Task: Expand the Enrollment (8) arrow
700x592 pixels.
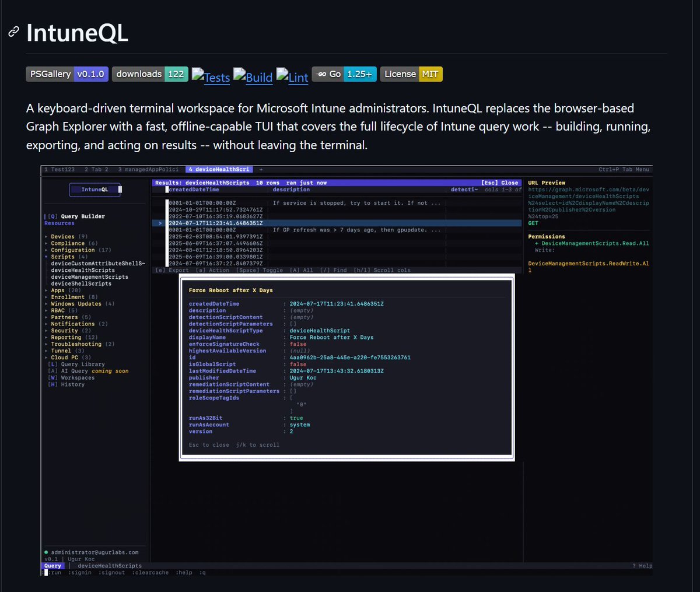Action: click(x=47, y=297)
